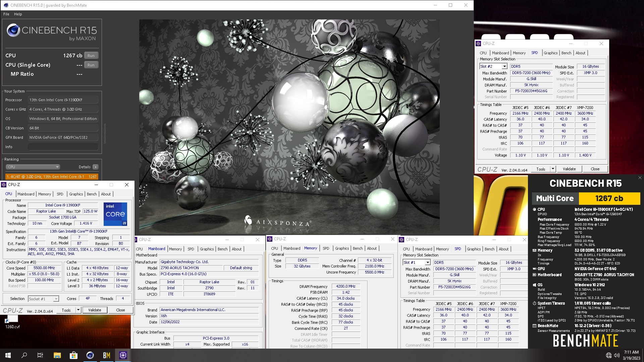This screenshot has height=362, width=644.
Task: Click Validate in Slot #2 SPD window
Action: [569, 169]
